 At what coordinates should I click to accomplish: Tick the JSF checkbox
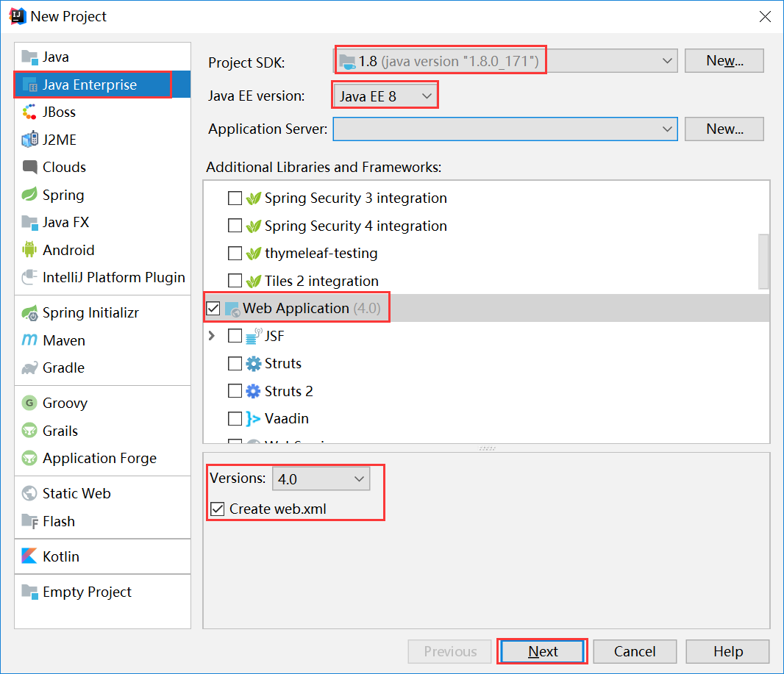coord(235,336)
